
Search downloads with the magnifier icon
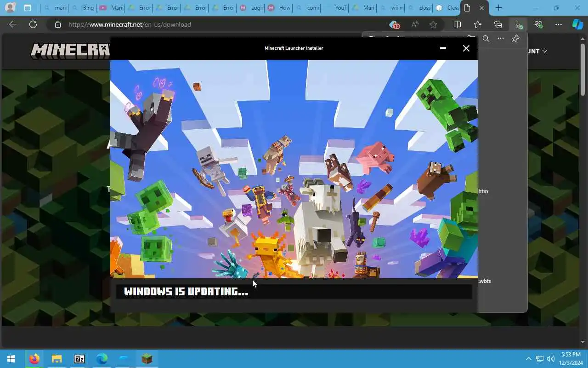tap(486, 39)
